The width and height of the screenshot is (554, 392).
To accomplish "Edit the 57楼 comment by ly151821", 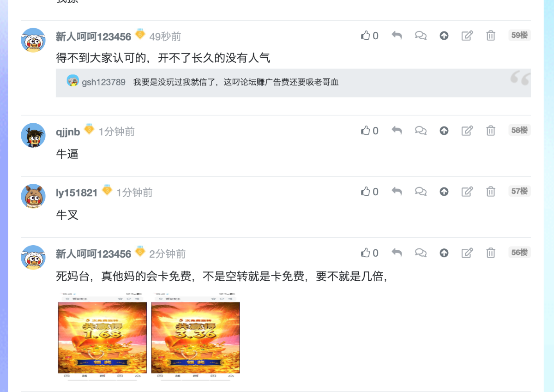I will (467, 192).
